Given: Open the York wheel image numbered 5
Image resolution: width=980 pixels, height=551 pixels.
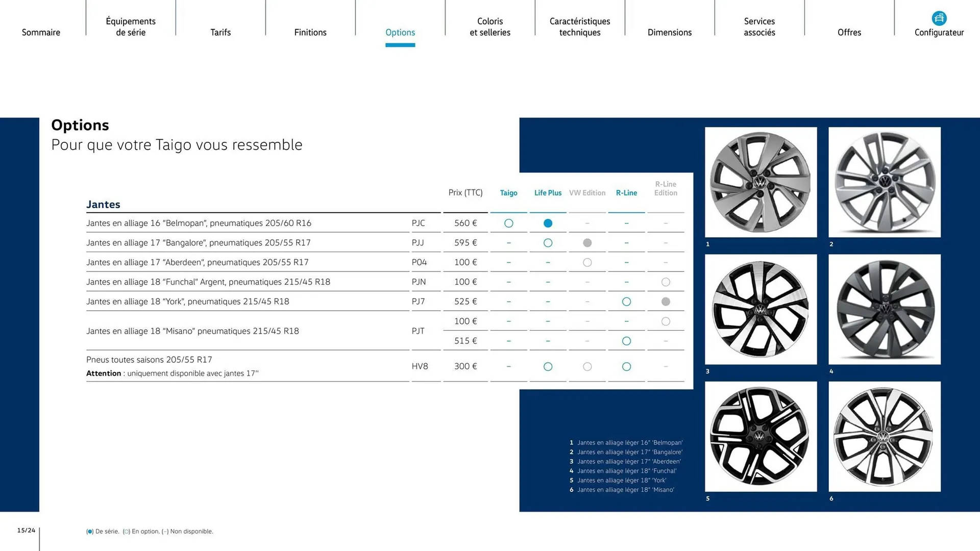Looking at the screenshot, I should pyautogui.click(x=761, y=436).
